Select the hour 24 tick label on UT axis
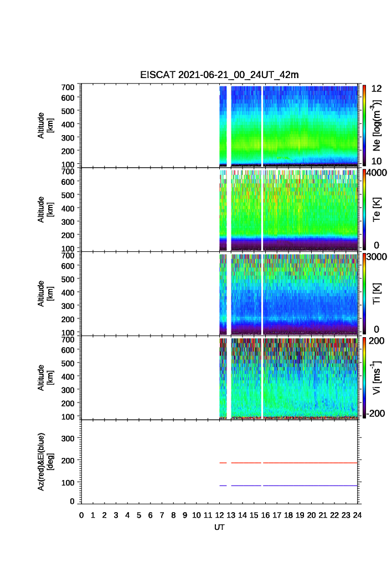Image resolution: width=392 pixels, height=588 pixels. [x=357, y=515]
